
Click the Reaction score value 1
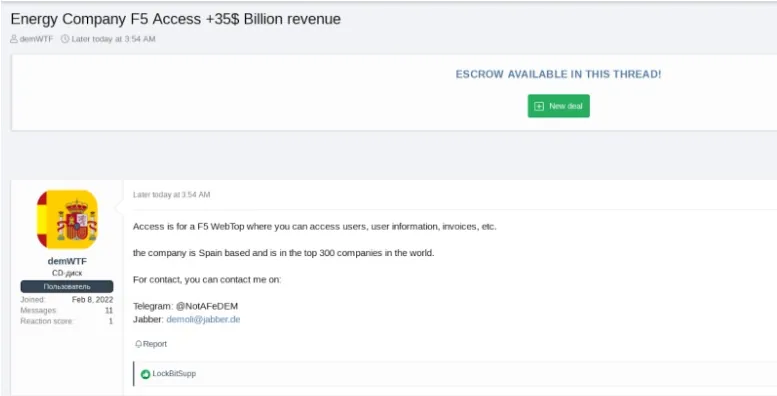click(x=111, y=321)
